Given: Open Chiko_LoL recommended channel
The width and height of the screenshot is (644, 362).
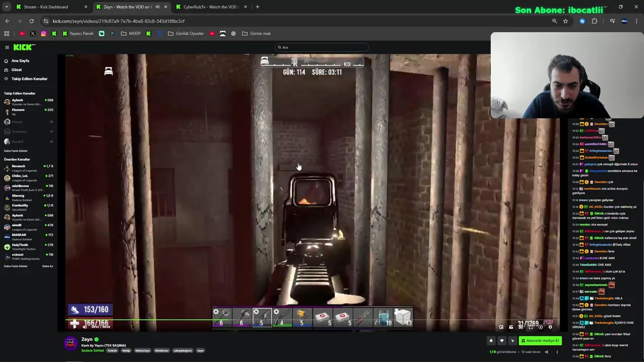Looking at the screenshot, I should click(29, 177).
